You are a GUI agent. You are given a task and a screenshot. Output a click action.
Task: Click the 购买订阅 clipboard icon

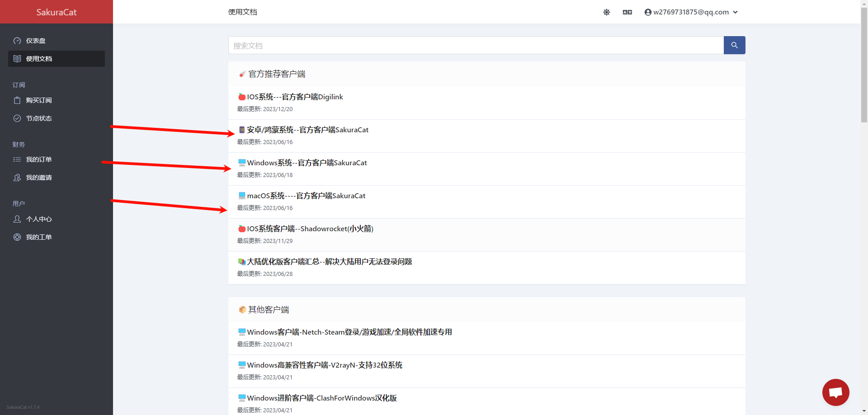[x=17, y=100]
